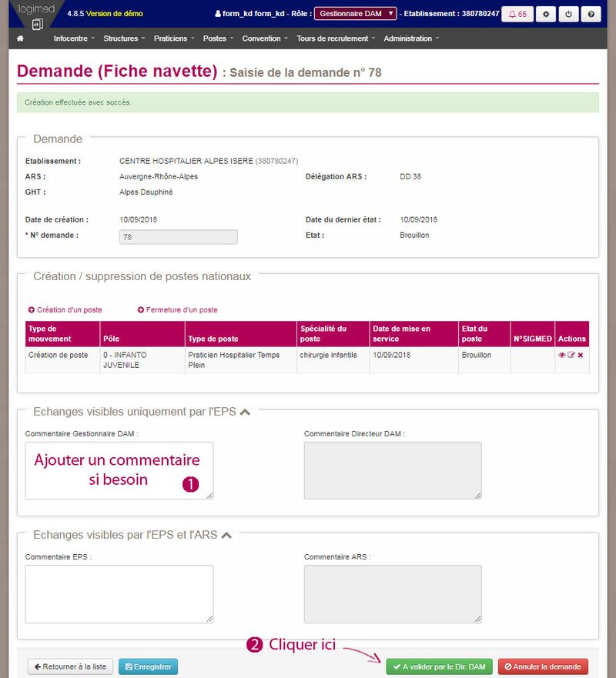Click the Type de poste column header
The image size is (616, 678).
[241, 334]
